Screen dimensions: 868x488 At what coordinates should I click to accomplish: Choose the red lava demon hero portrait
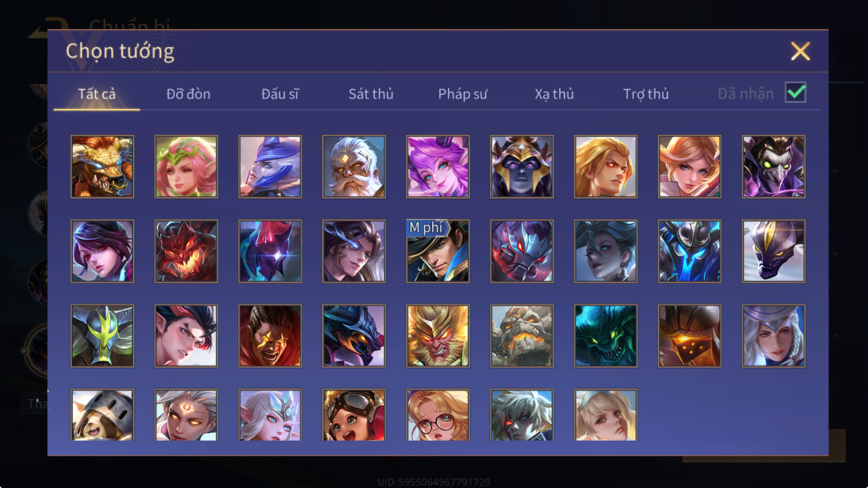[186, 251]
